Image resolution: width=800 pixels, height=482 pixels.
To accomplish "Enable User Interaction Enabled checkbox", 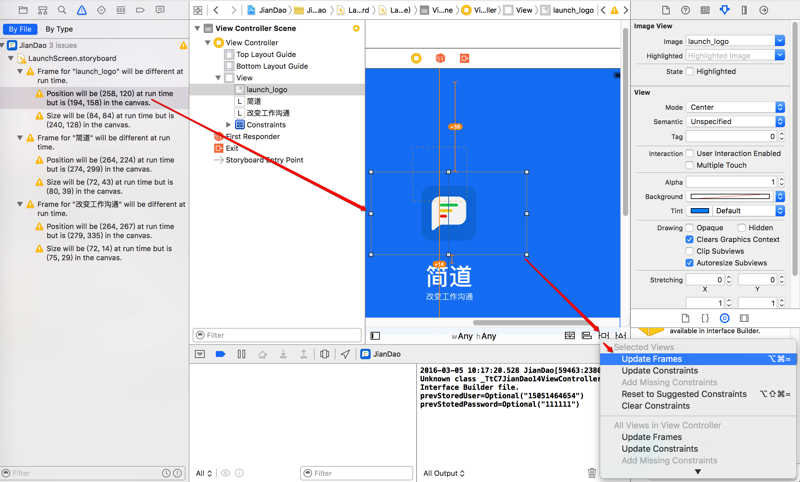I will pos(689,154).
